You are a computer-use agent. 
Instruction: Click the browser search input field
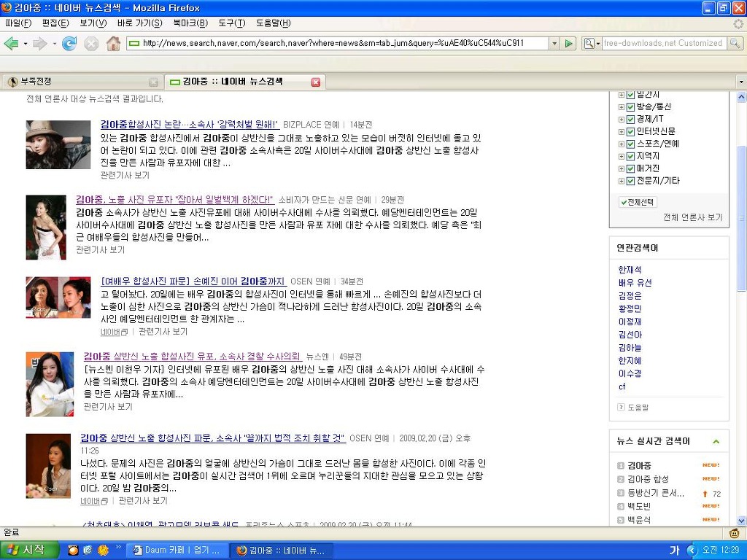(664, 43)
